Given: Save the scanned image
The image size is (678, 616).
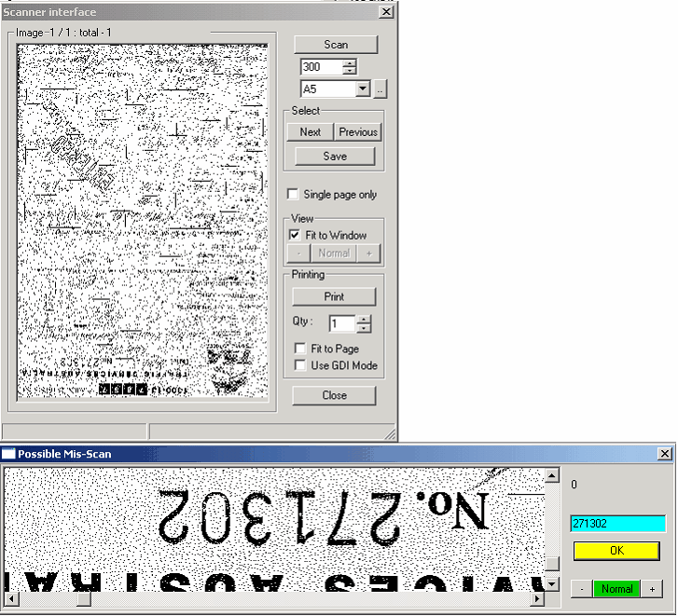Looking at the screenshot, I should click(x=335, y=157).
